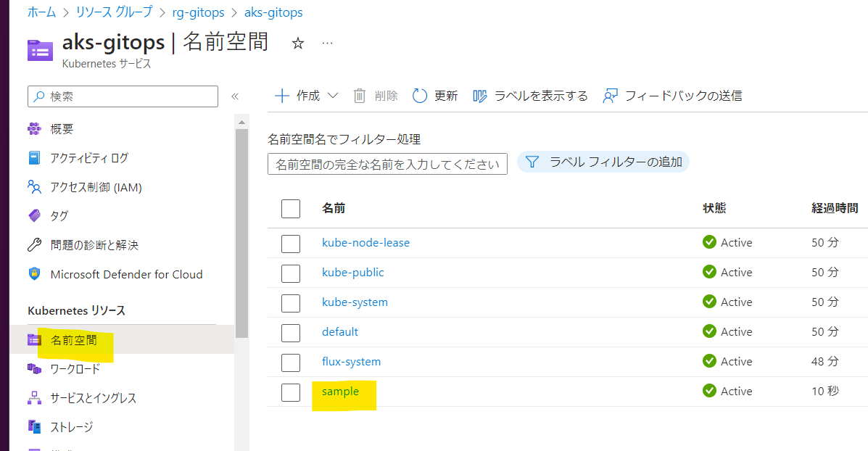Open the default namespace link
Image resolution: width=868 pixels, height=451 pixels.
340,331
